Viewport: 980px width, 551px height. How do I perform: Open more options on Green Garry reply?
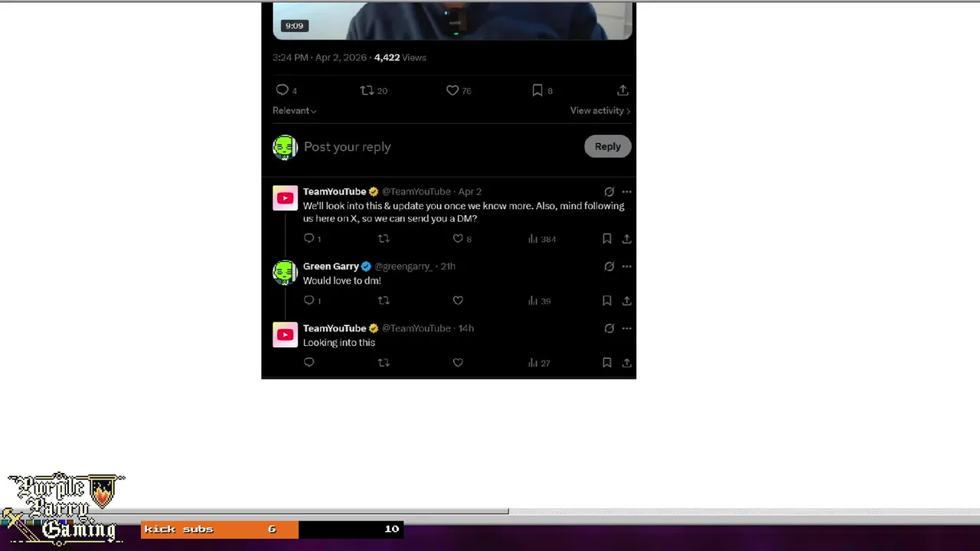[626, 266]
